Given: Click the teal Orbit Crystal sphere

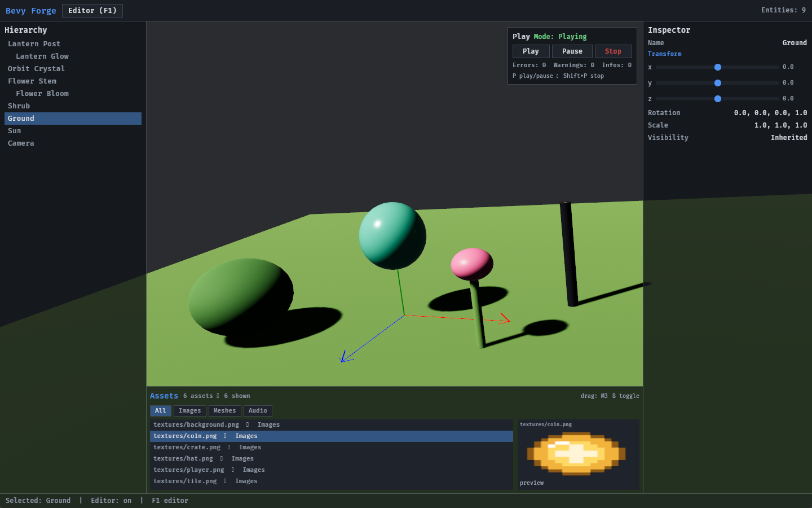Looking at the screenshot, I should 392,235.
